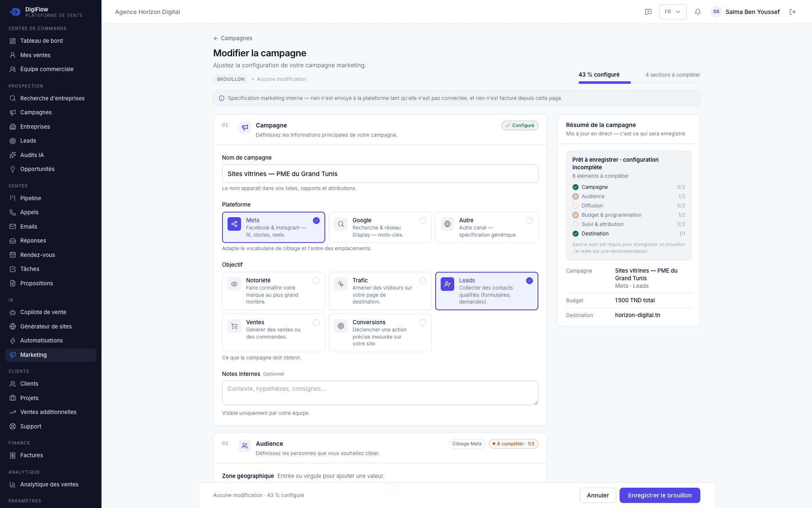Click the Campagne section megaphone icon

point(245,127)
